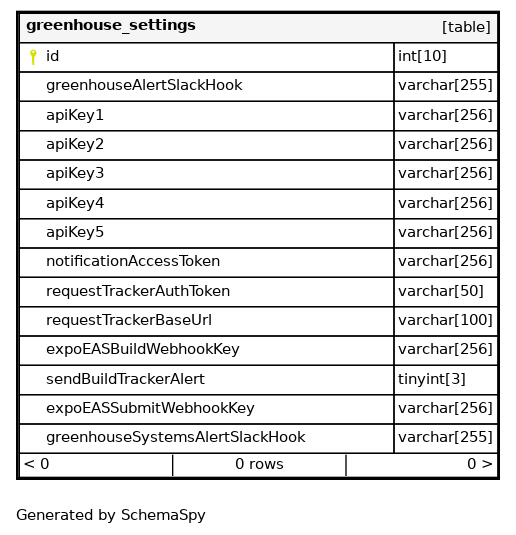Open the greenhouse_settings table title

(x=111, y=26)
